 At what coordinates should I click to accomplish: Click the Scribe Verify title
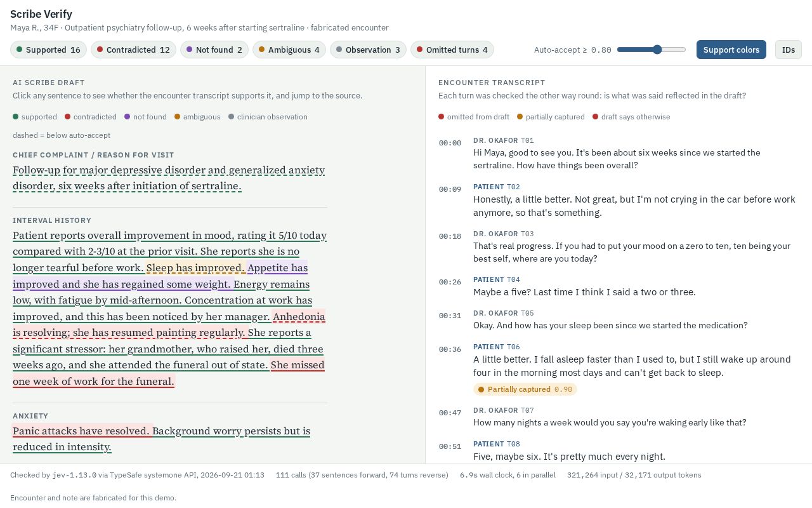pos(41,14)
